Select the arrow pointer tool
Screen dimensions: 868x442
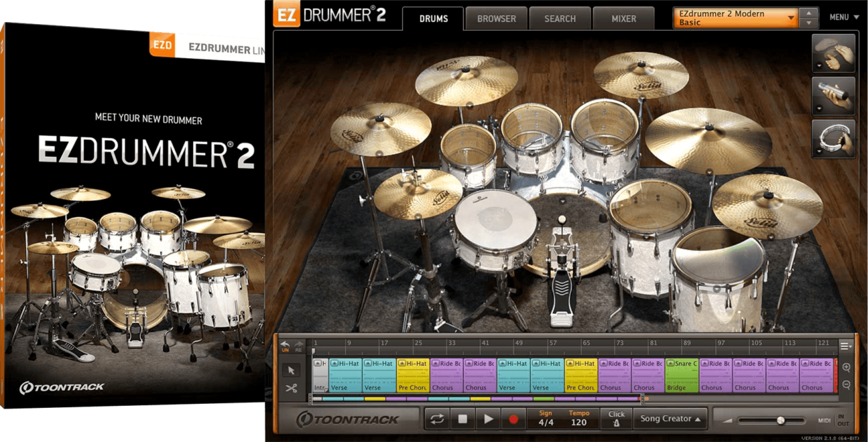coord(291,370)
